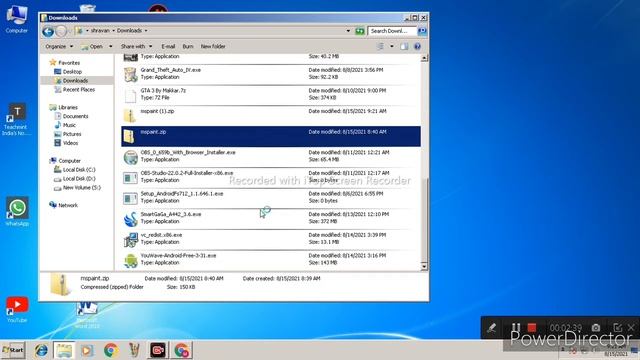Screen dimensions: 640x360
Task: Expand the Downloads breadcrumb arrow
Action: (x=146, y=31)
